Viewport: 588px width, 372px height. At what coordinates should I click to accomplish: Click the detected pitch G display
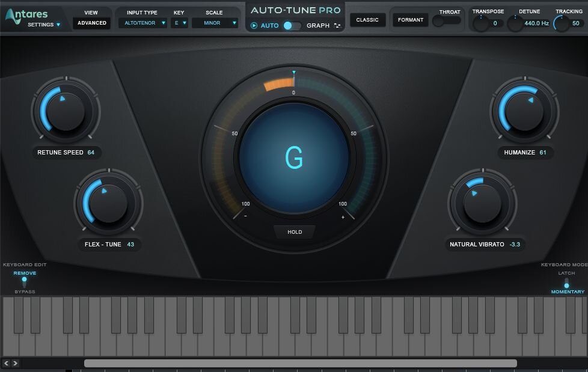(x=294, y=157)
